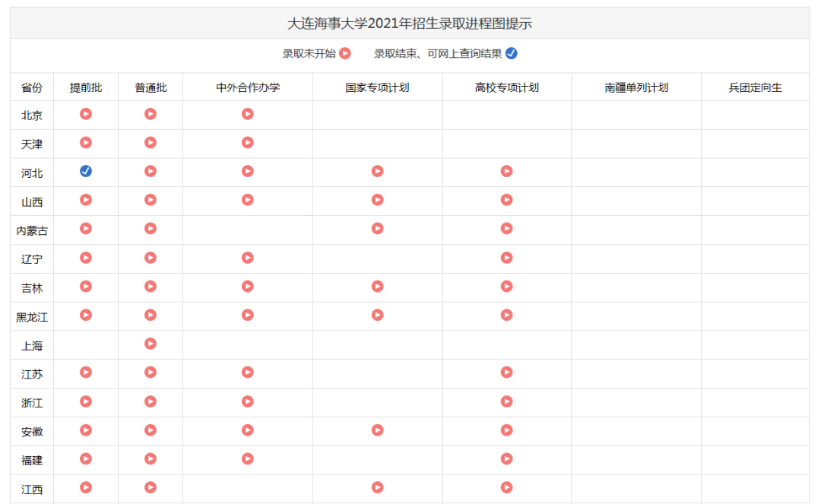The height and width of the screenshot is (504, 821).
Task: Click 辽宁 高校专项计划 status icon
Action: point(506,258)
